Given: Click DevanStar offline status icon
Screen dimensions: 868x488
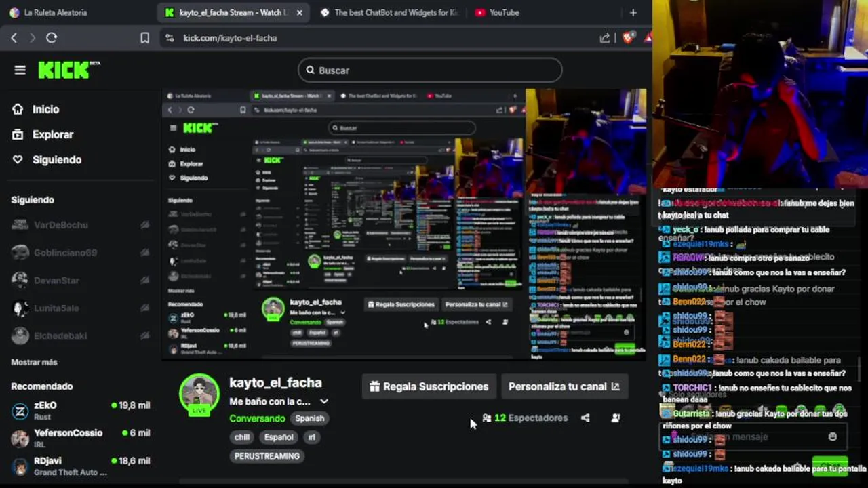Looking at the screenshot, I should pos(144,281).
